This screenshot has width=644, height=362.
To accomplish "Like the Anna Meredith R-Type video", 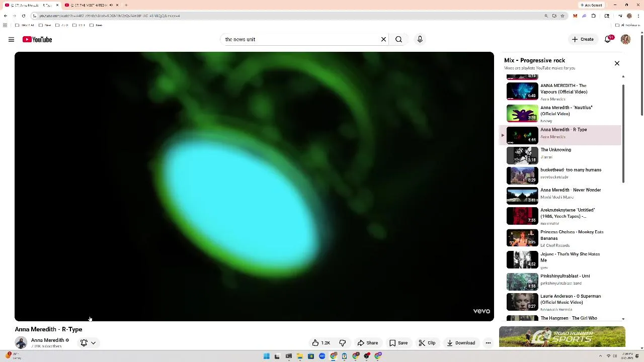I will (x=321, y=343).
